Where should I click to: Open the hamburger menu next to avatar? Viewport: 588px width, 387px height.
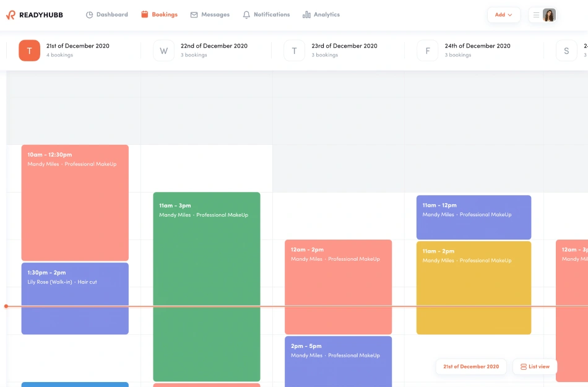pyautogui.click(x=536, y=15)
